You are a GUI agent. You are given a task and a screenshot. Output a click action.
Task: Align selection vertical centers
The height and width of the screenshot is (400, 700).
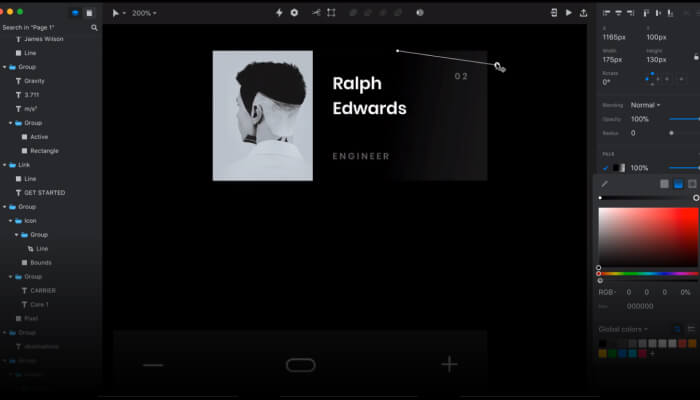click(x=658, y=13)
